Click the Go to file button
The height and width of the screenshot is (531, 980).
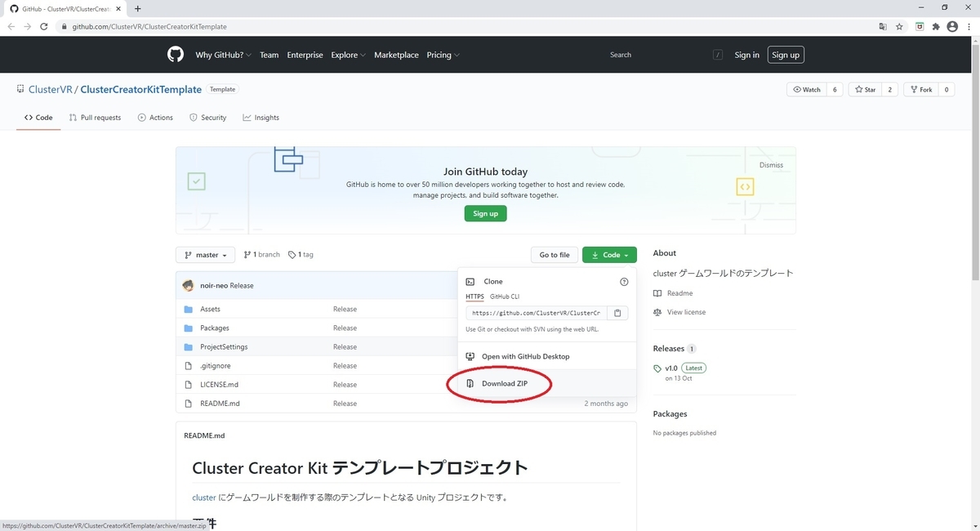pyautogui.click(x=555, y=255)
